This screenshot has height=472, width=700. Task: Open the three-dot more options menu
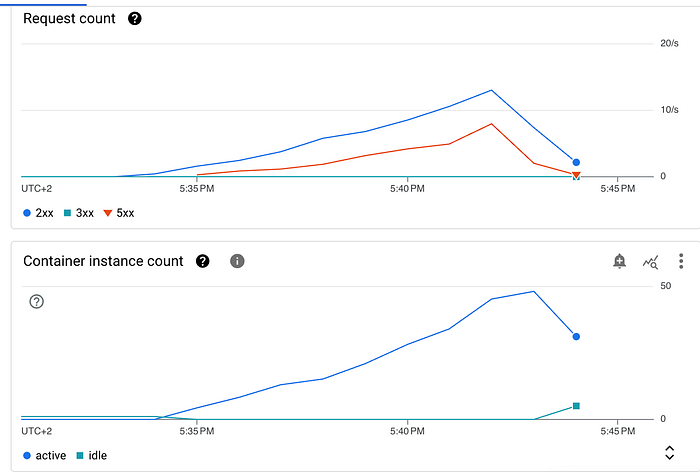tap(681, 261)
